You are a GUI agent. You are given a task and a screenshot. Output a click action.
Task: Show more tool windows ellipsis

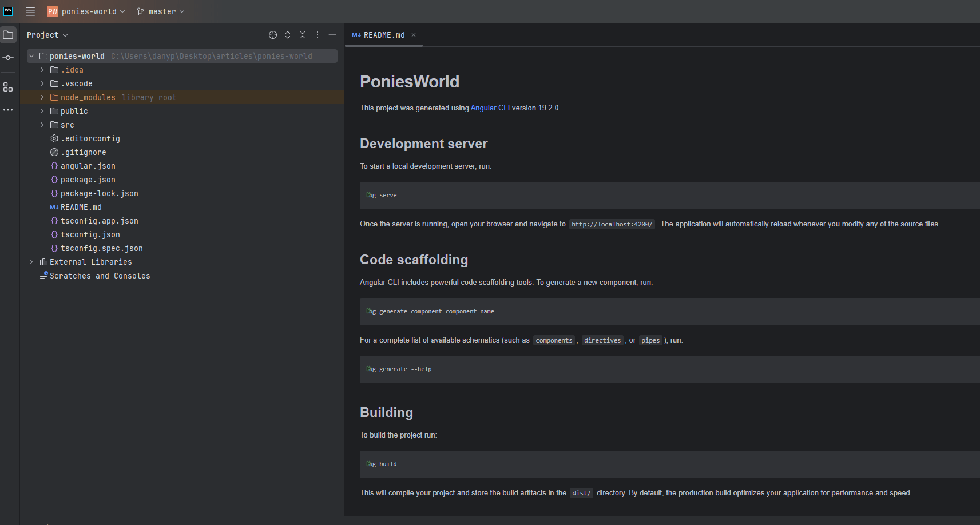[8, 110]
